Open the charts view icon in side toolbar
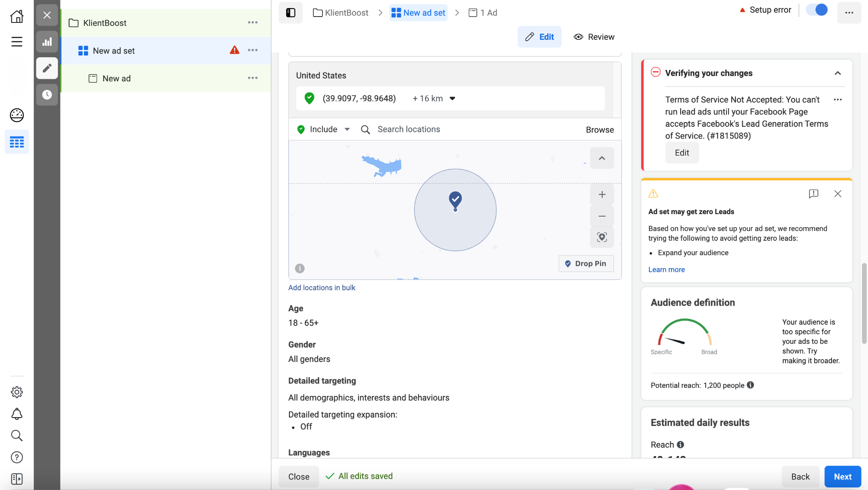 [47, 42]
